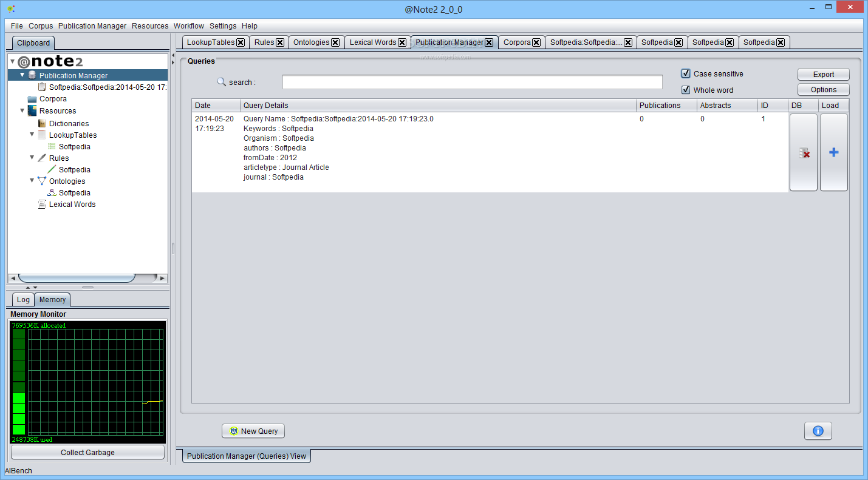
Task: Open the Settings menu
Action: coord(223,26)
